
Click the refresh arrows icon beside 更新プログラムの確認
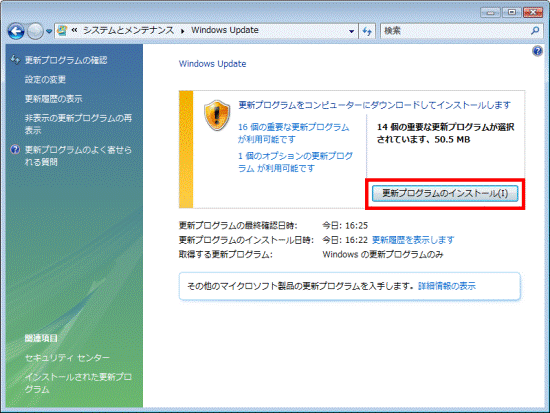click(15, 60)
